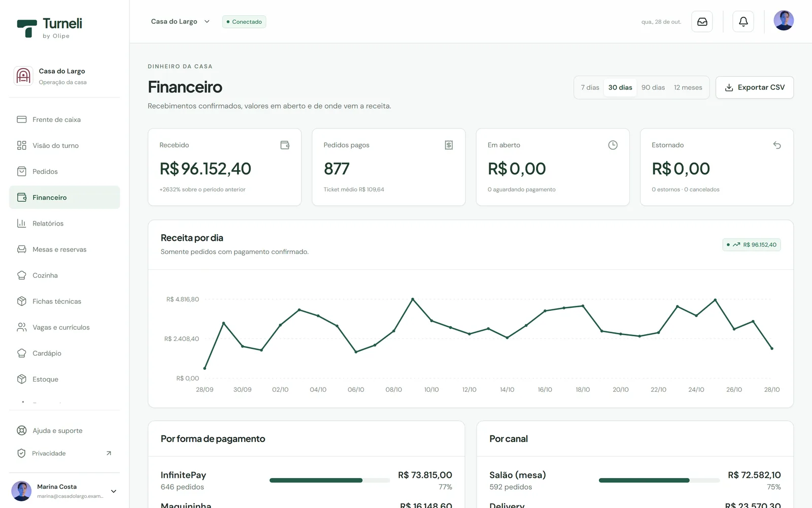Select the 90 dias period
The image size is (812, 508).
(653, 87)
